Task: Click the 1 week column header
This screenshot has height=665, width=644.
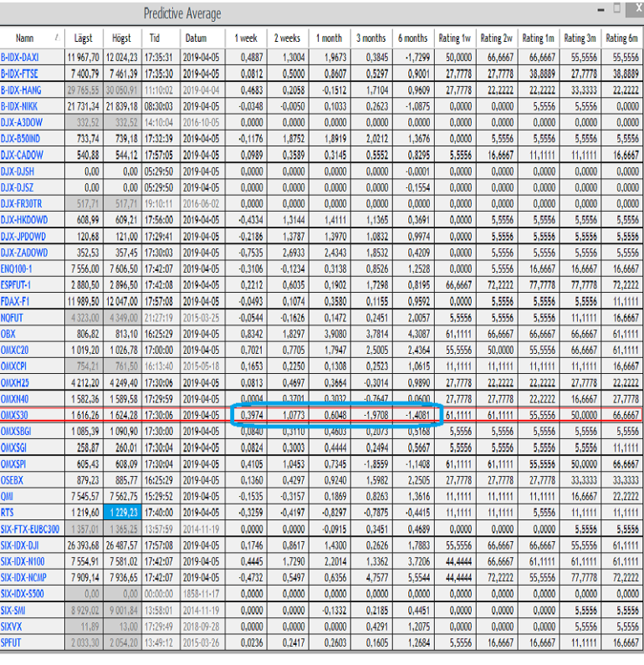Action: click(x=246, y=38)
